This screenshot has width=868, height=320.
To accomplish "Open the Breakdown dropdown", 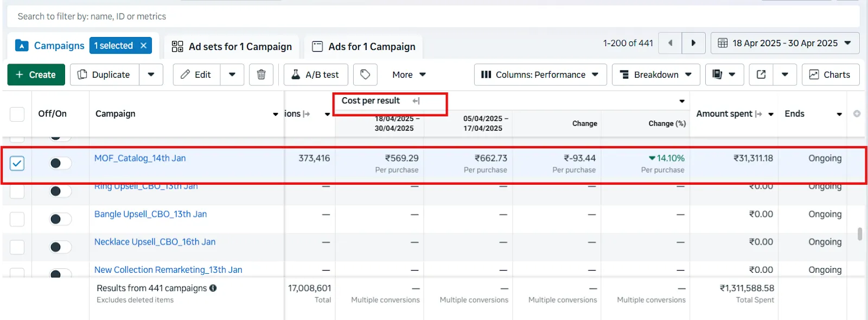I will point(656,74).
